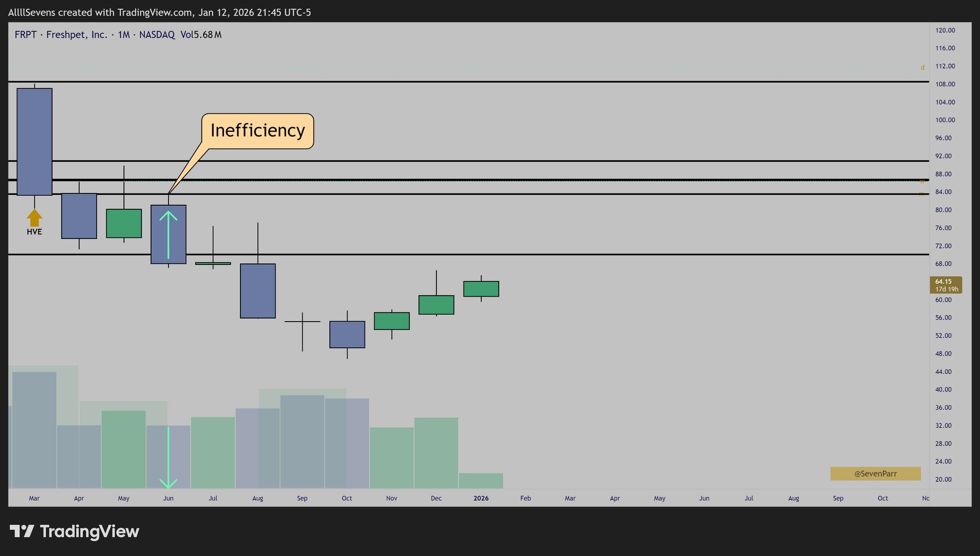Click the FRPT Freshpet, Inc. symbol title
This screenshot has width=980, height=556.
[61, 35]
